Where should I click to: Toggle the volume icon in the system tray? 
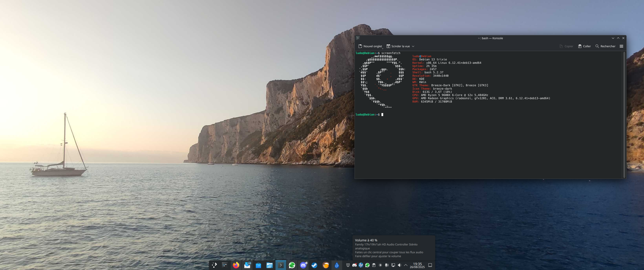click(400, 265)
